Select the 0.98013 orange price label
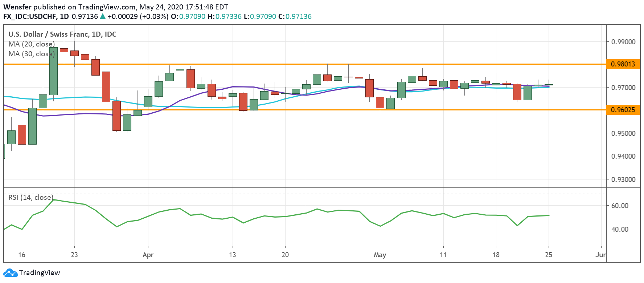Screen dimensions: 644x283 623,64
